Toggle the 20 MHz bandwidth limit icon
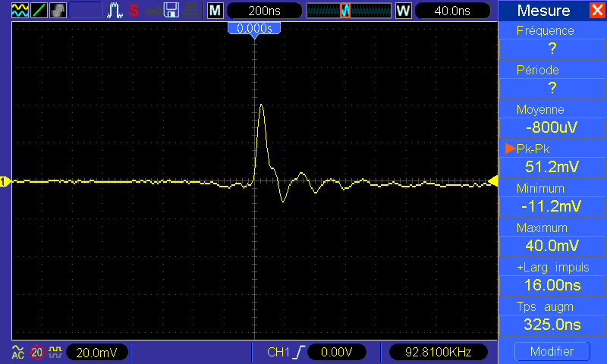Screen dimensions: 607x364 coord(37,353)
